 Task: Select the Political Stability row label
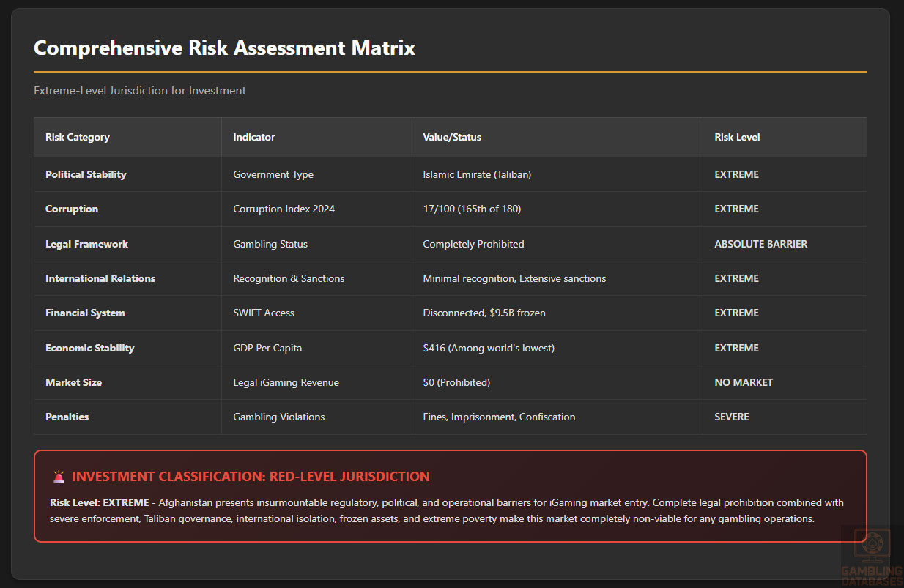[86, 174]
